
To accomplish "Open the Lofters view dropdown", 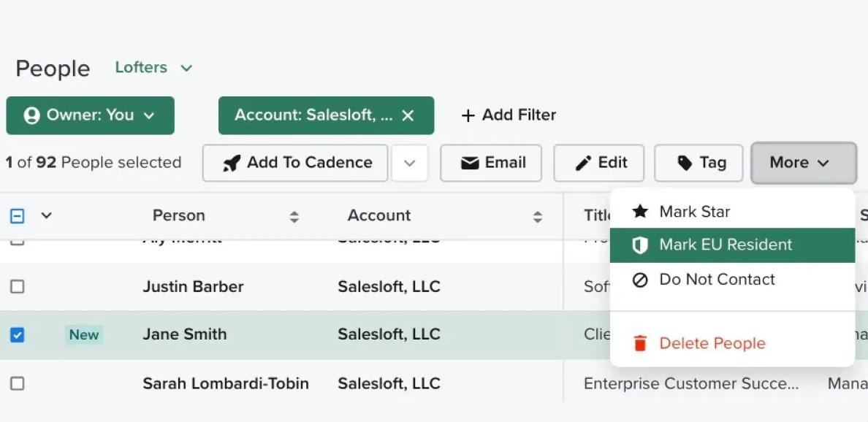I will 154,67.
